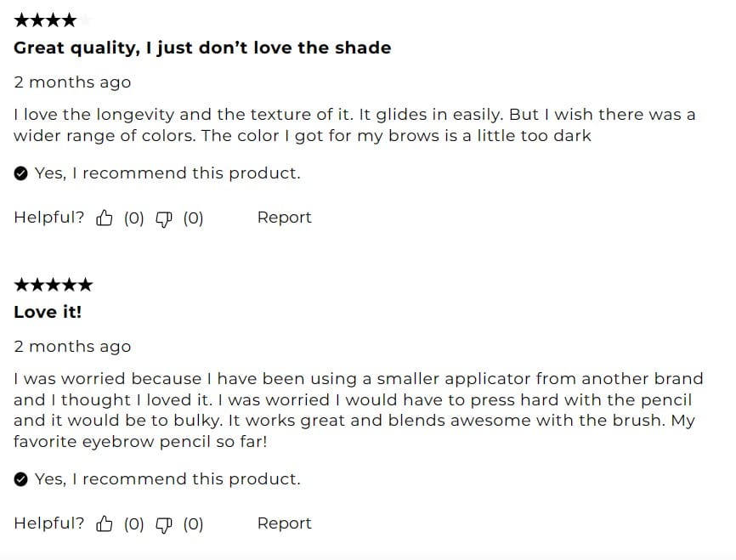Click the 'Helpful?' label under first review
This screenshot has width=736, height=560.
pos(48,218)
